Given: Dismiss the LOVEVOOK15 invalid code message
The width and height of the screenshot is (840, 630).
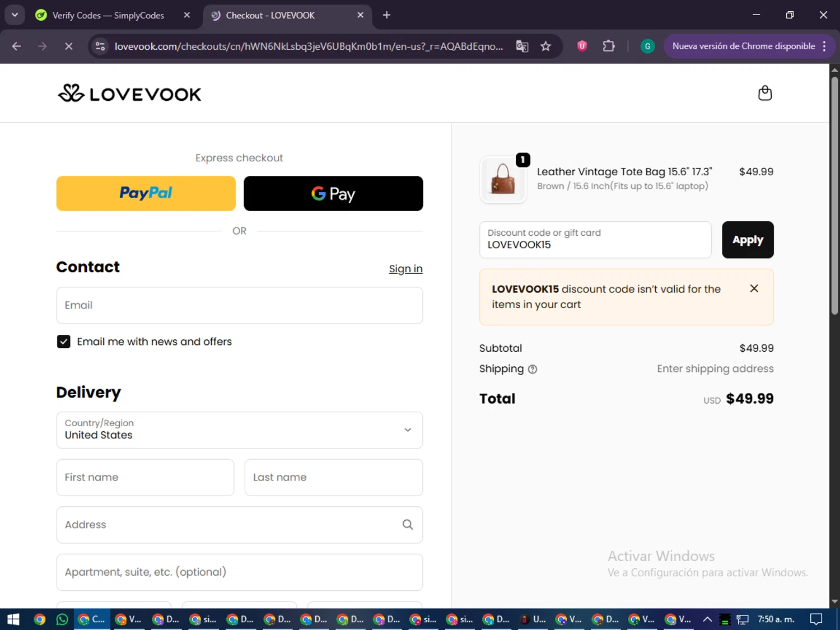Looking at the screenshot, I should [x=754, y=288].
